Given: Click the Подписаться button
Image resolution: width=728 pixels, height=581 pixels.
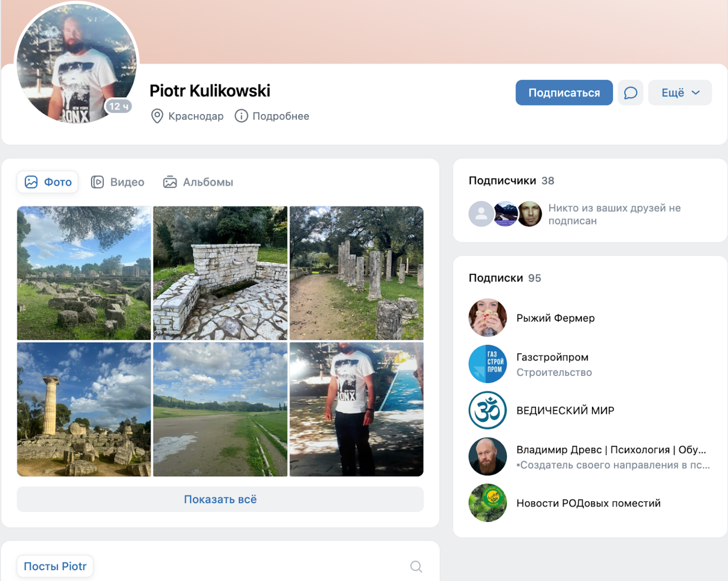Looking at the screenshot, I should point(564,93).
